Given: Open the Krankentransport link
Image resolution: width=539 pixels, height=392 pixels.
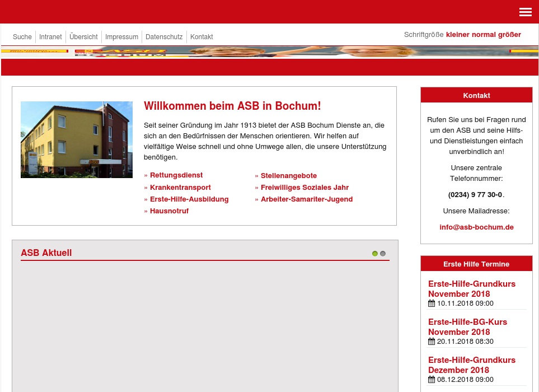Looking at the screenshot, I should pos(180,188).
